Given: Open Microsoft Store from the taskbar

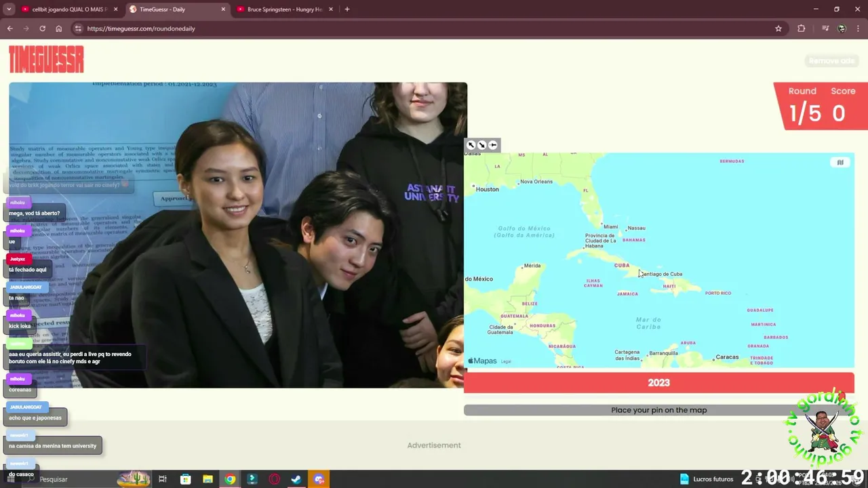Looking at the screenshot, I should [x=185, y=479].
